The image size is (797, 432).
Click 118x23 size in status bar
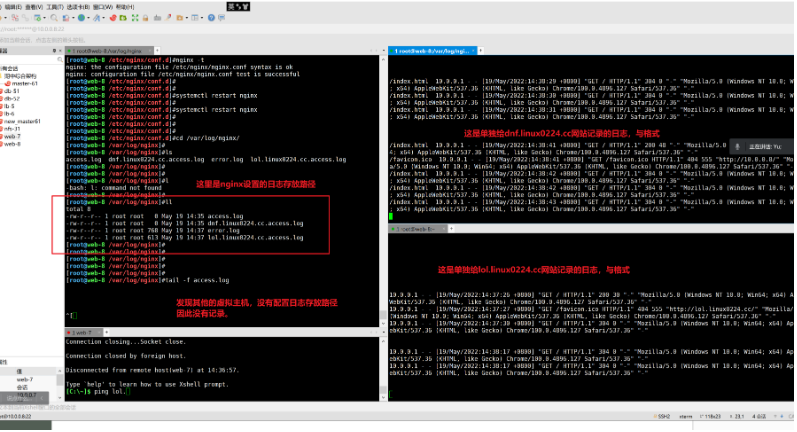click(711, 416)
